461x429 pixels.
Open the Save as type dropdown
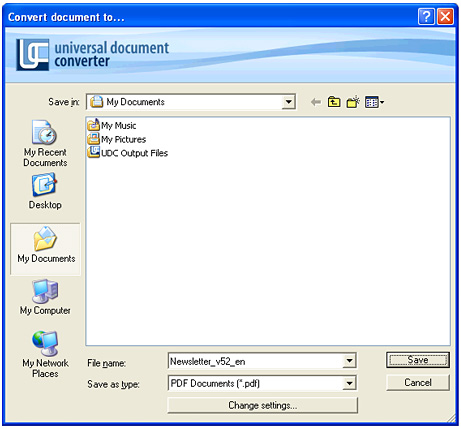(x=349, y=383)
